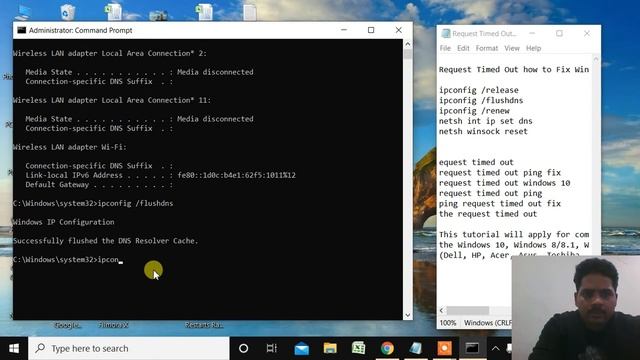Image resolution: width=640 pixels, height=360 pixels.
Task: Open Task View on the taskbar
Action: pos(271,348)
